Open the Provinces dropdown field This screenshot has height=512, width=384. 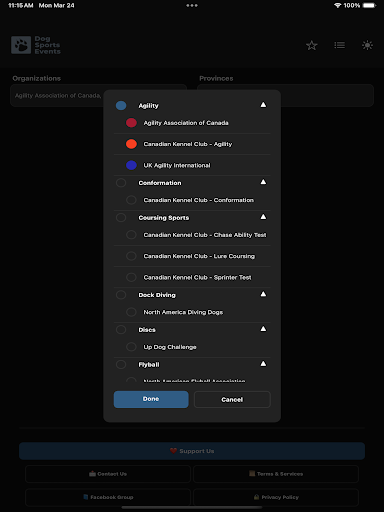(285, 95)
